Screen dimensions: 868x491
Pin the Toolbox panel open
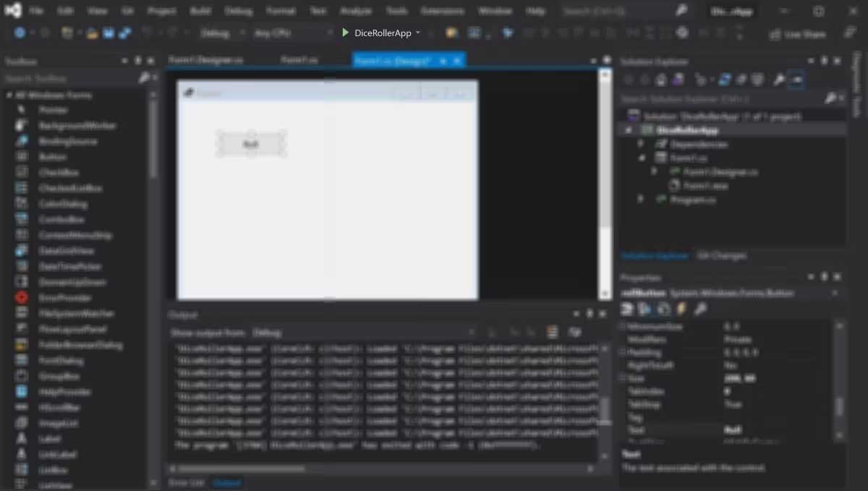coord(138,61)
